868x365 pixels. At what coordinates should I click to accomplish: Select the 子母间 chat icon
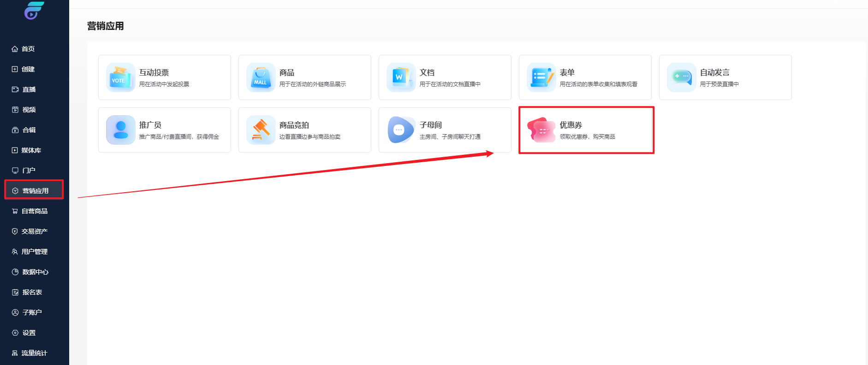[x=401, y=130]
